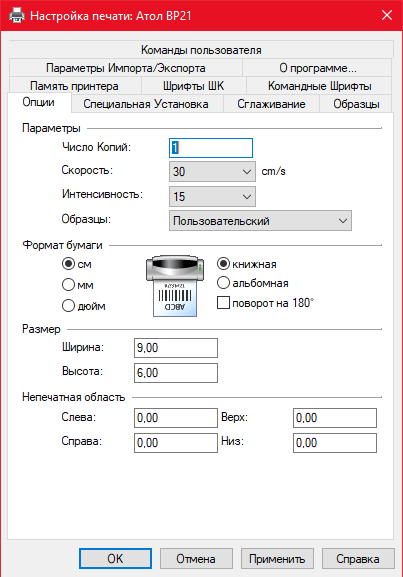
Task: Click the label printer preview image
Action: pos(175,286)
